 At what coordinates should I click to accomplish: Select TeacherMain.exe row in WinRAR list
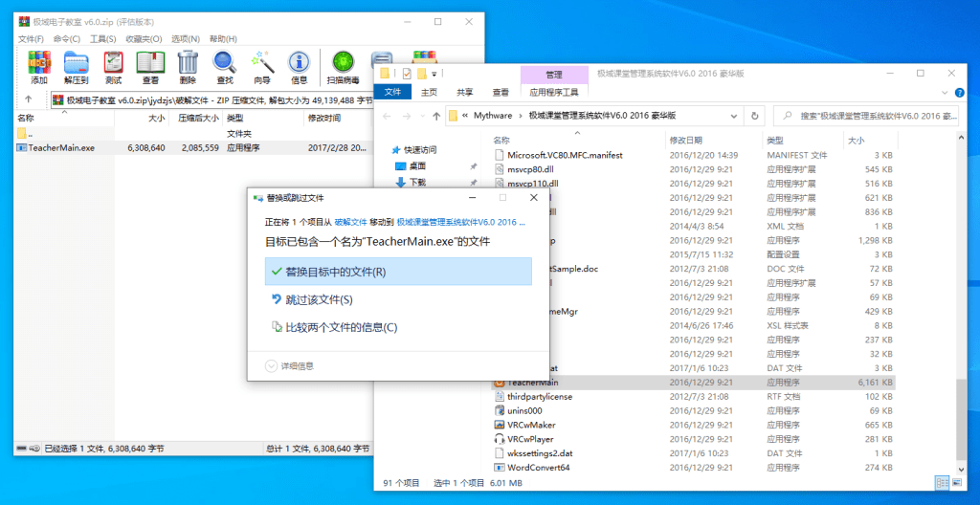click(193, 148)
